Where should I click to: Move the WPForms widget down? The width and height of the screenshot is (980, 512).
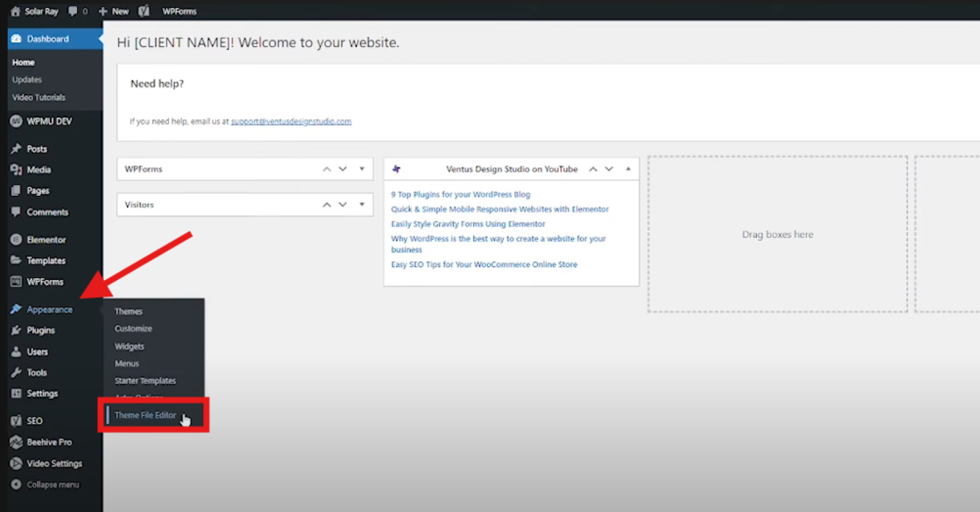[x=343, y=169]
